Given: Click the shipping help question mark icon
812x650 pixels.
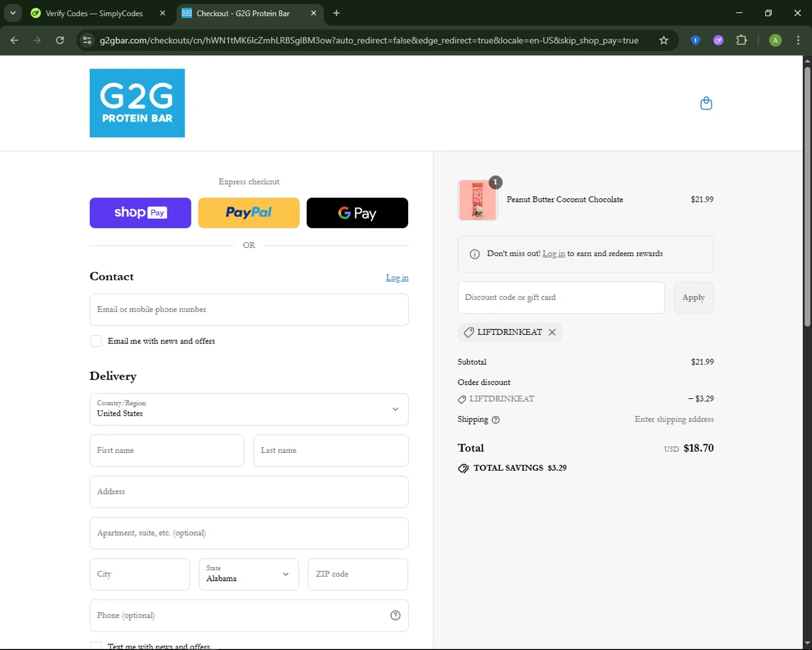Looking at the screenshot, I should click(x=495, y=420).
